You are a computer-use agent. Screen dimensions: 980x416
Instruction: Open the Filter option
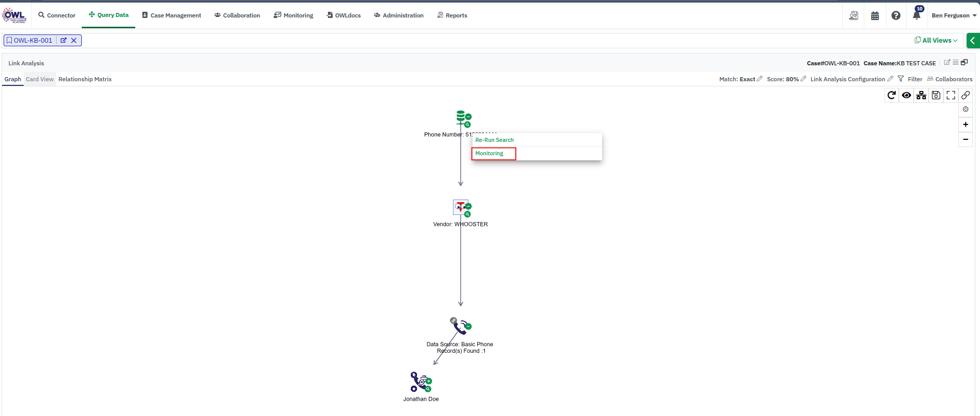pos(911,79)
